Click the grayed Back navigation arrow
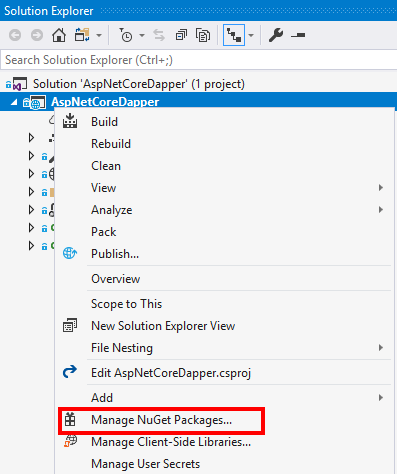Image resolution: width=397 pixels, height=474 pixels. [15, 35]
